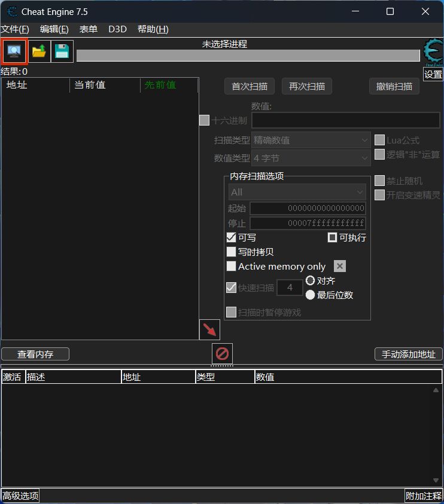Select the 对齐 radio button

[310, 280]
